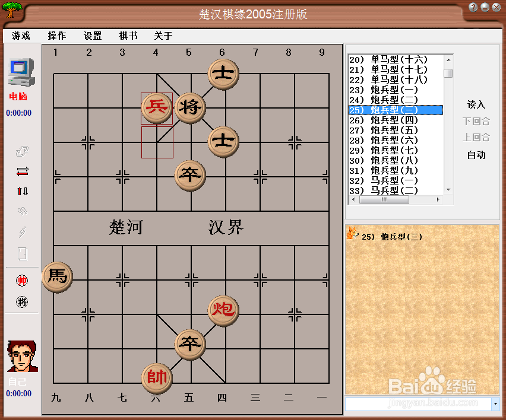This screenshot has width=506, height=420.
Task: Select the black 卒 near red palace
Action: (190, 345)
